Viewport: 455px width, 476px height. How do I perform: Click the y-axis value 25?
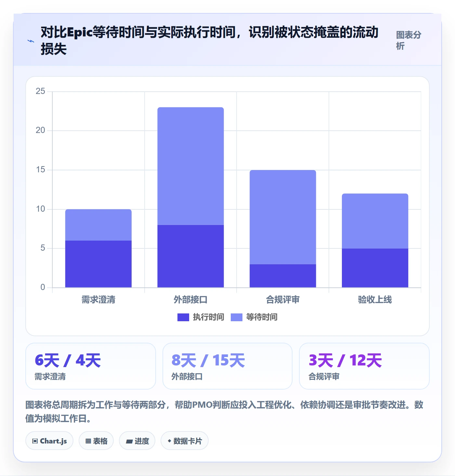coord(40,91)
